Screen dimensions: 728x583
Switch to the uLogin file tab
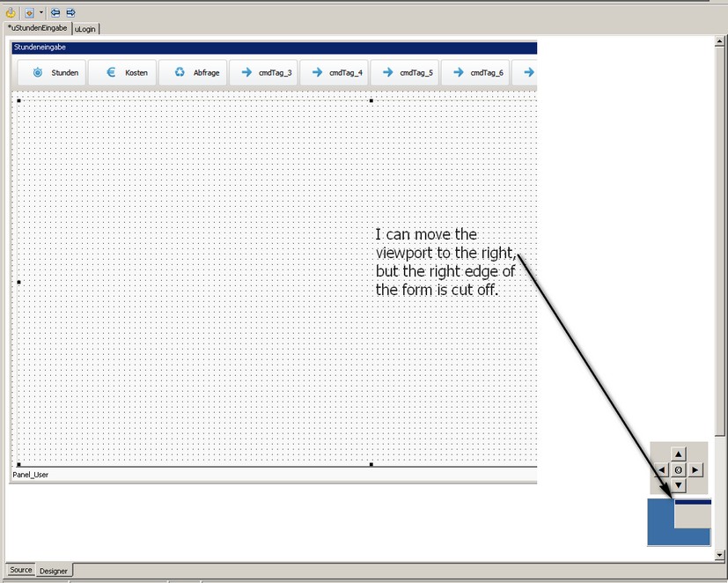86,29
